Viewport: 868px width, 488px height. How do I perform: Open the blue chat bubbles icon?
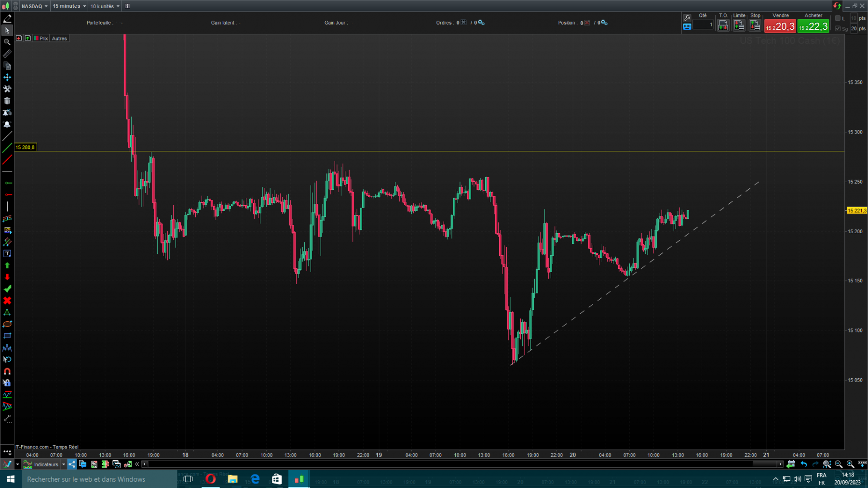click(83, 464)
